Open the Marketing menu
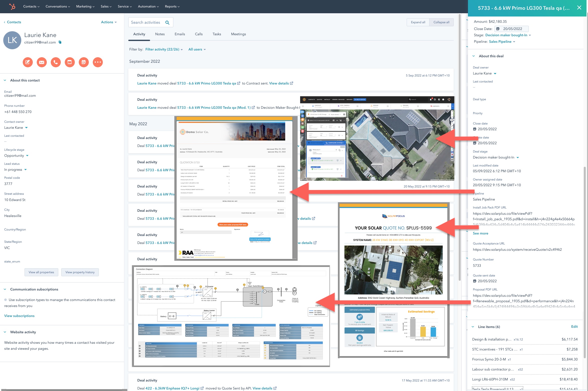 (x=85, y=6)
